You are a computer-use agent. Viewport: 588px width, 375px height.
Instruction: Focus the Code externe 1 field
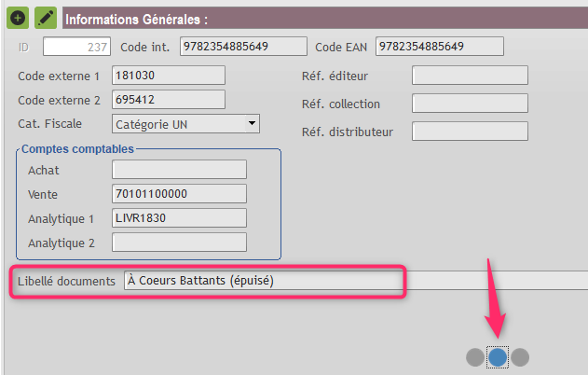pos(169,75)
